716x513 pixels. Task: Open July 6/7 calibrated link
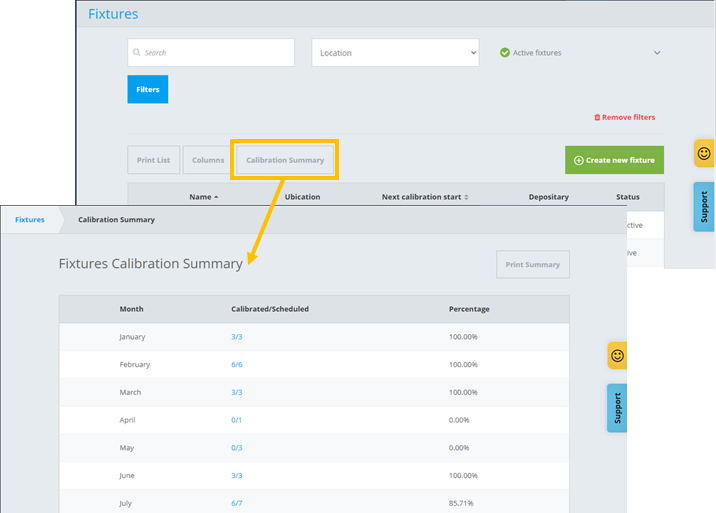237,503
